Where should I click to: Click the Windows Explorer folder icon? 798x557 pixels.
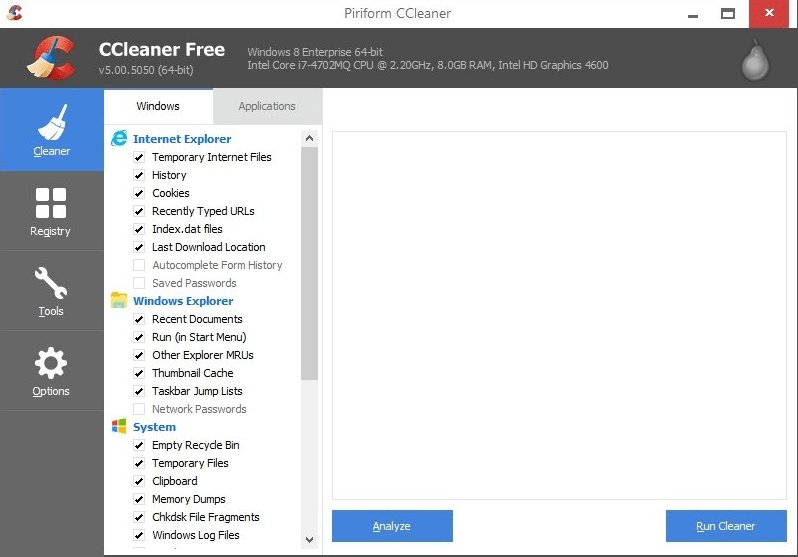click(119, 300)
